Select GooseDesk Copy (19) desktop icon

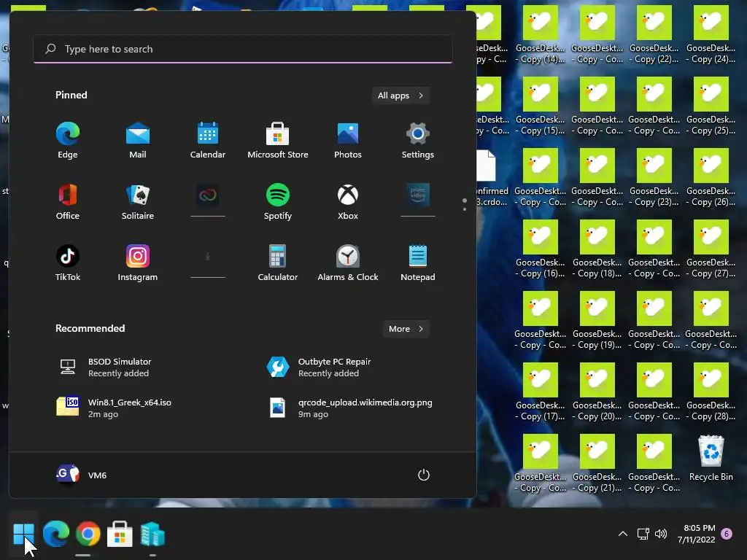click(597, 321)
